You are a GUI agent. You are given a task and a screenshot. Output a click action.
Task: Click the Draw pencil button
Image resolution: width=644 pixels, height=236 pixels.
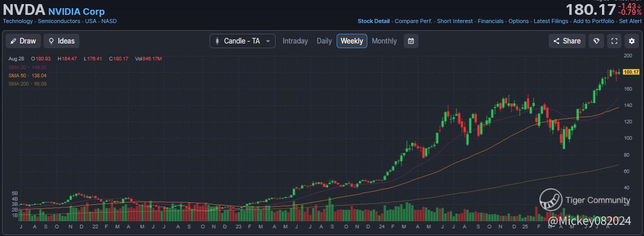coord(23,41)
